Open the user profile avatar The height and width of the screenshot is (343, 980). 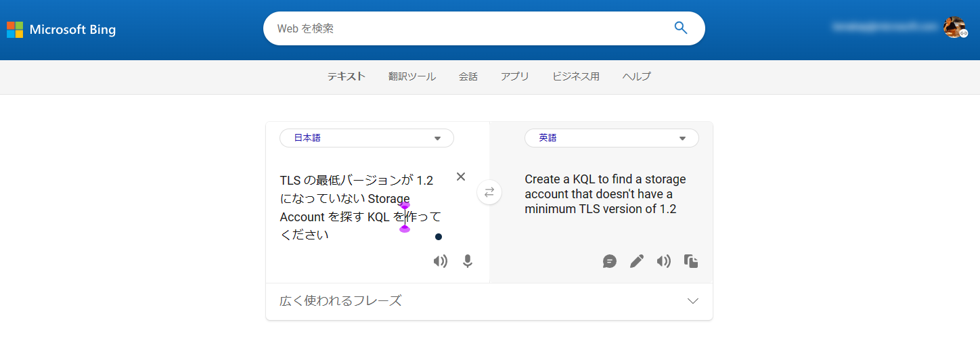click(x=954, y=27)
